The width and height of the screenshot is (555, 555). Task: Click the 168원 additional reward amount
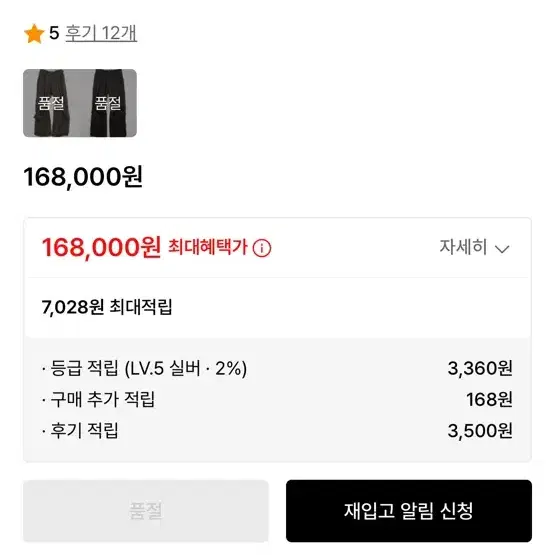tap(489, 400)
